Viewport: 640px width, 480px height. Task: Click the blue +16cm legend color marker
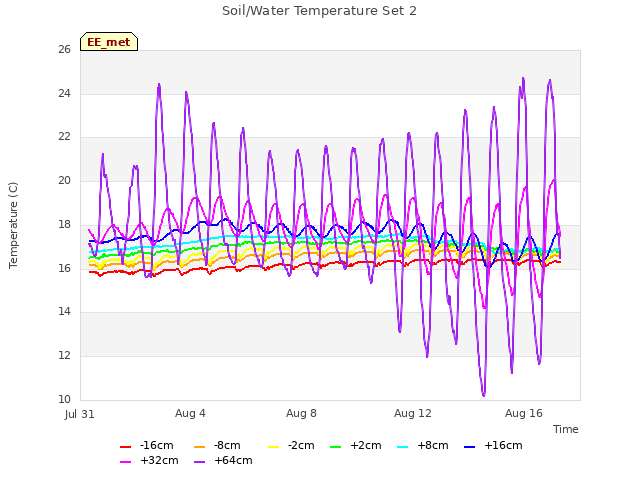[x=469, y=447]
